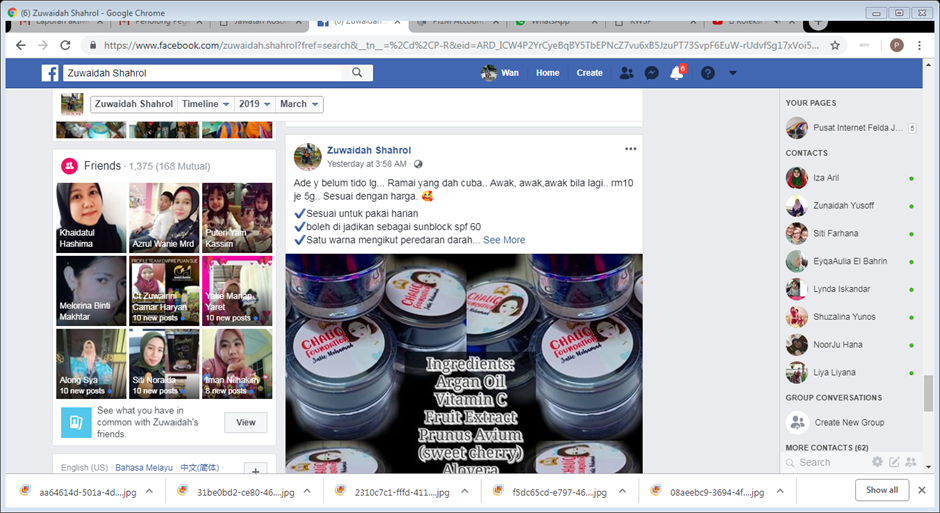Click the Facebook logo icon
This screenshot has width=940, height=513.
(x=50, y=73)
